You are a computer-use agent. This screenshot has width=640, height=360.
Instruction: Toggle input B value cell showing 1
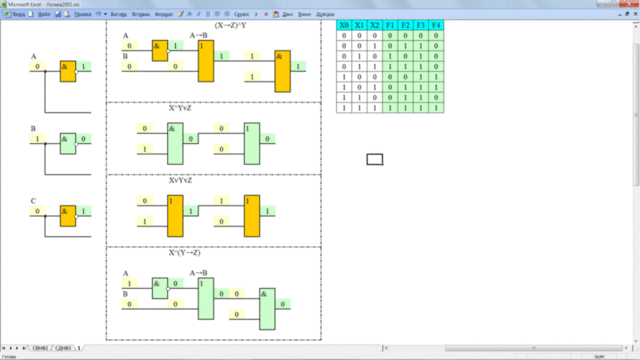pos(37,139)
